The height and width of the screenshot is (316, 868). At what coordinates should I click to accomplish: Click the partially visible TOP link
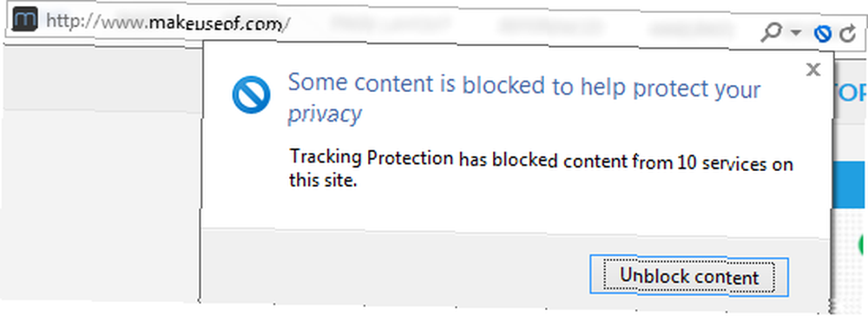[x=851, y=94]
